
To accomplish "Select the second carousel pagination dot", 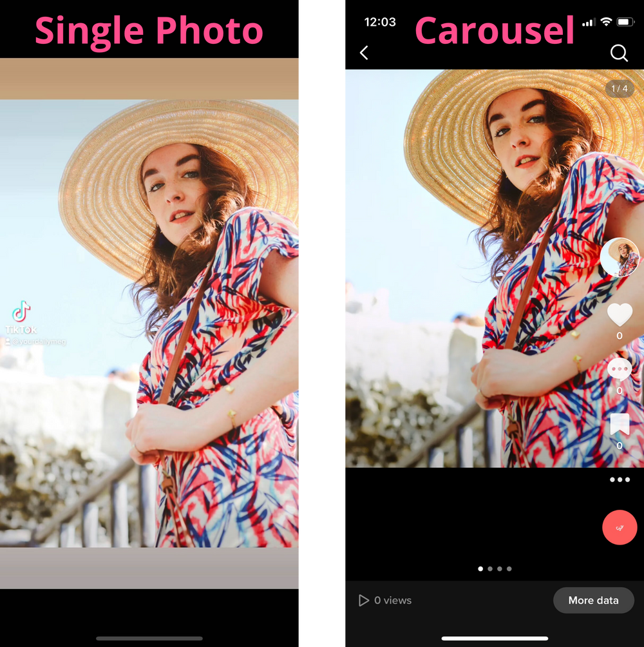I will point(489,569).
